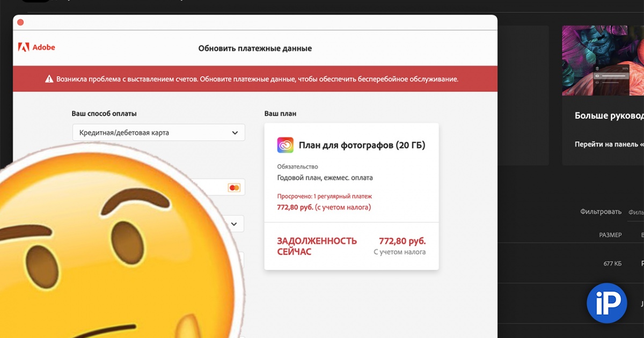Close the Adobe payment update dialog
The width and height of the screenshot is (644, 338).
(x=20, y=23)
